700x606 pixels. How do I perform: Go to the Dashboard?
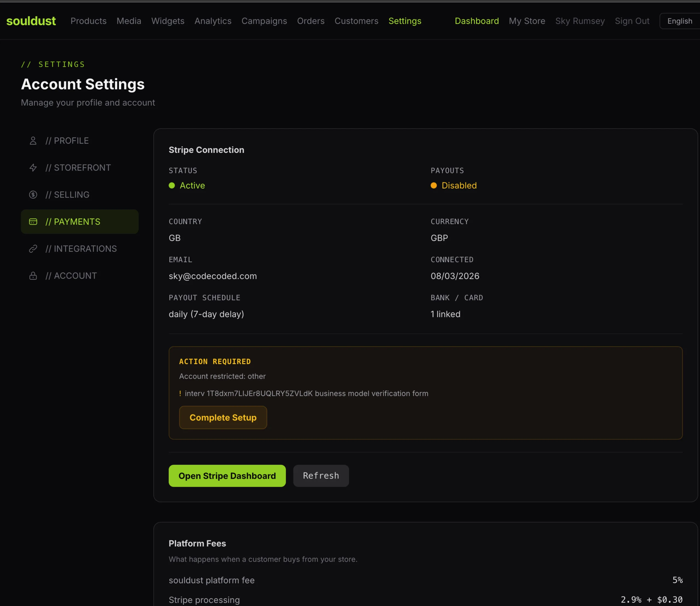tap(477, 21)
